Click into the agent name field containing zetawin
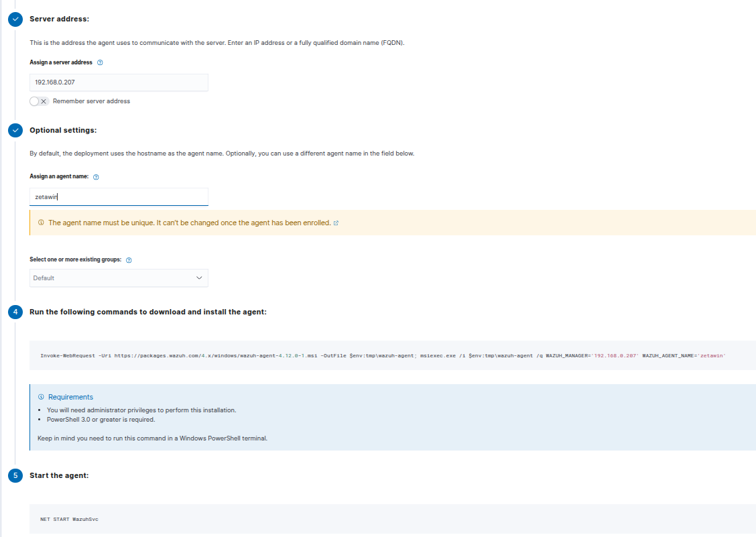Image resolution: width=756 pixels, height=537 pixels. (x=119, y=197)
